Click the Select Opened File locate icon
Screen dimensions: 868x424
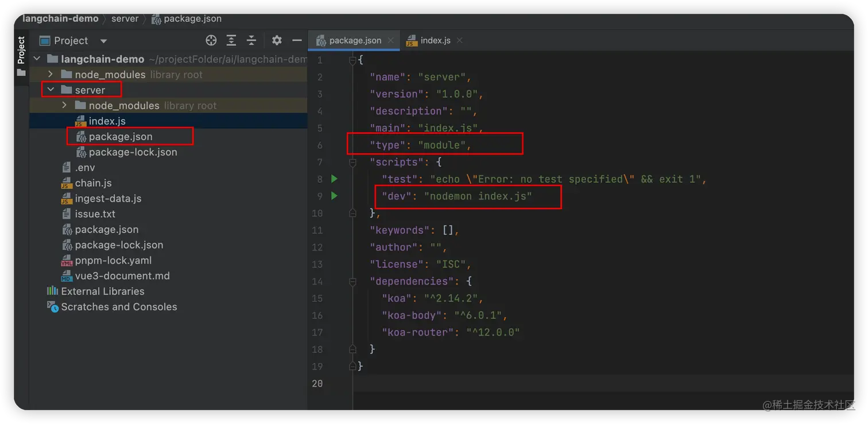pyautogui.click(x=211, y=40)
